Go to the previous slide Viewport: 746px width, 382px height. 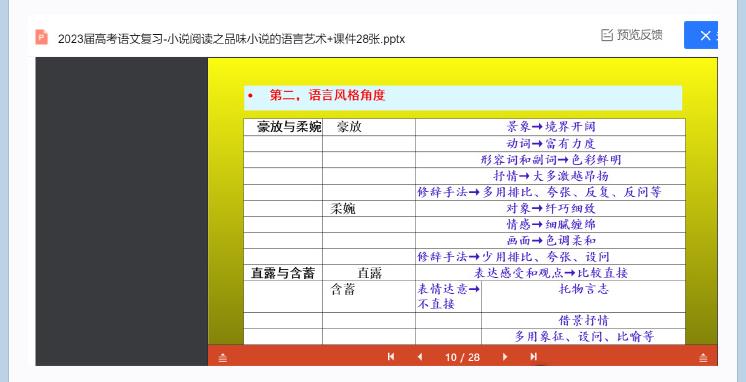coord(420,356)
